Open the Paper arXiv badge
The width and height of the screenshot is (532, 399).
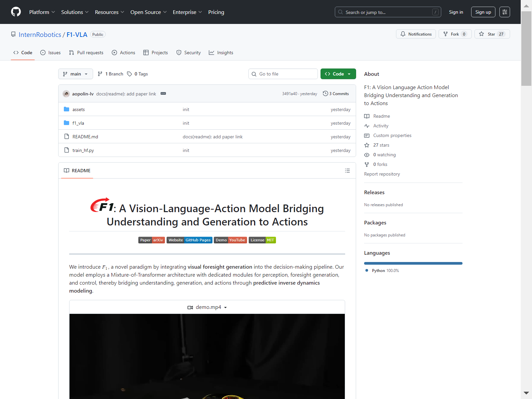click(x=152, y=240)
